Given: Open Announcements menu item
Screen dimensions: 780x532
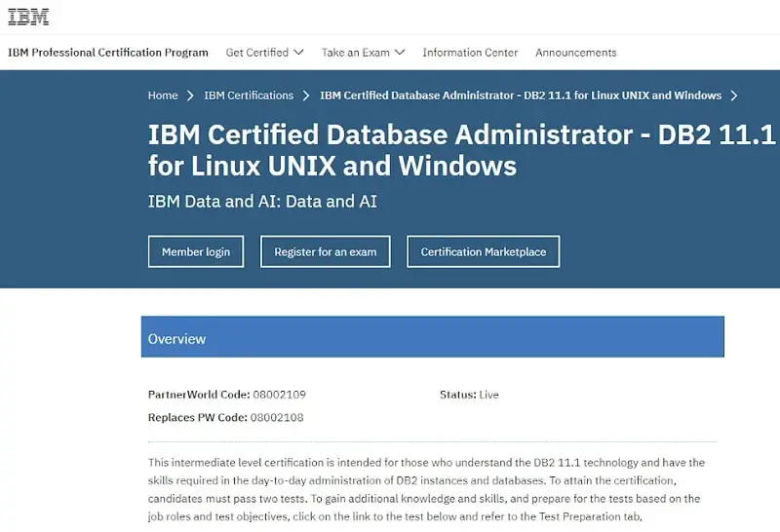Looking at the screenshot, I should click(x=576, y=53).
